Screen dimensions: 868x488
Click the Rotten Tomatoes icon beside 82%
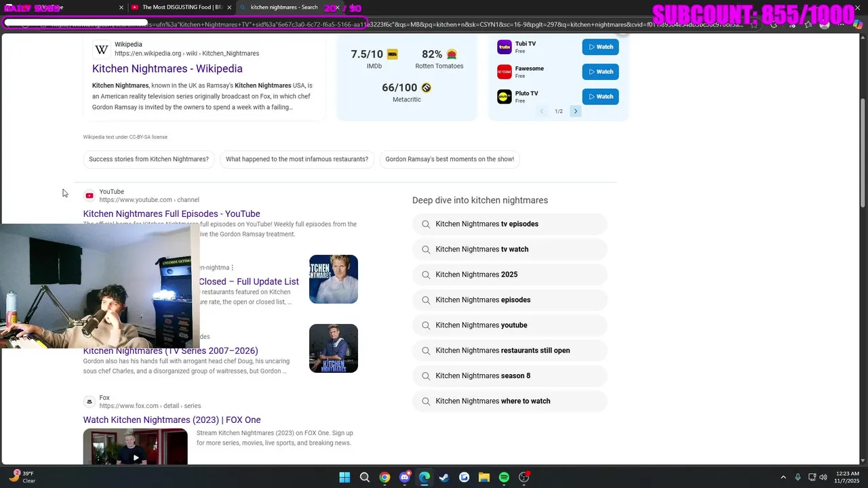[x=452, y=54]
